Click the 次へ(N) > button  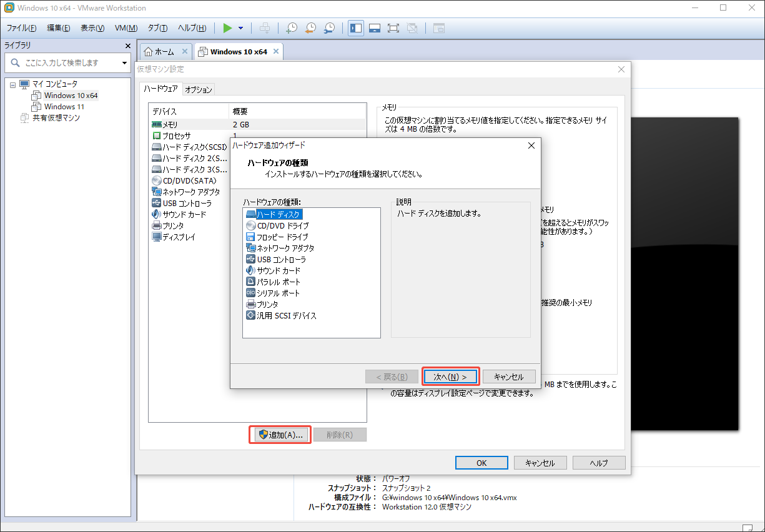point(450,377)
